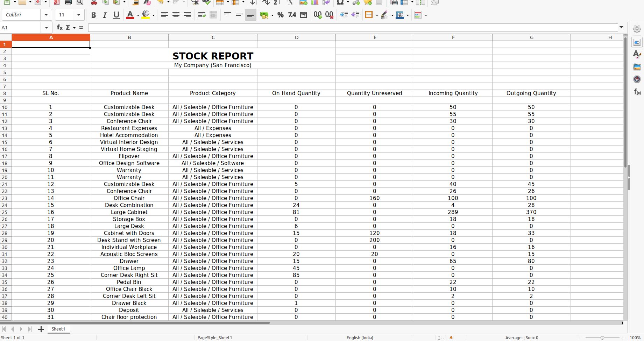
Task: Click the Format as Currency icon
Action: (x=264, y=15)
